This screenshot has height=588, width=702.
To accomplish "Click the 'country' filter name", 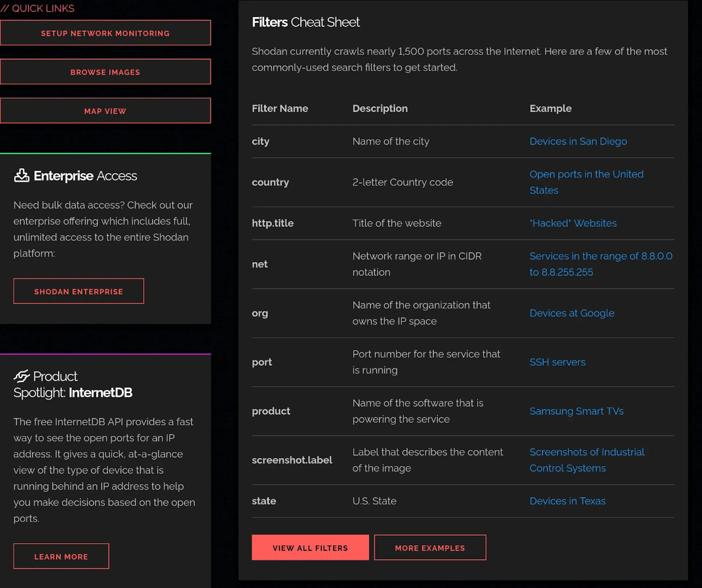I will pos(270,182).
